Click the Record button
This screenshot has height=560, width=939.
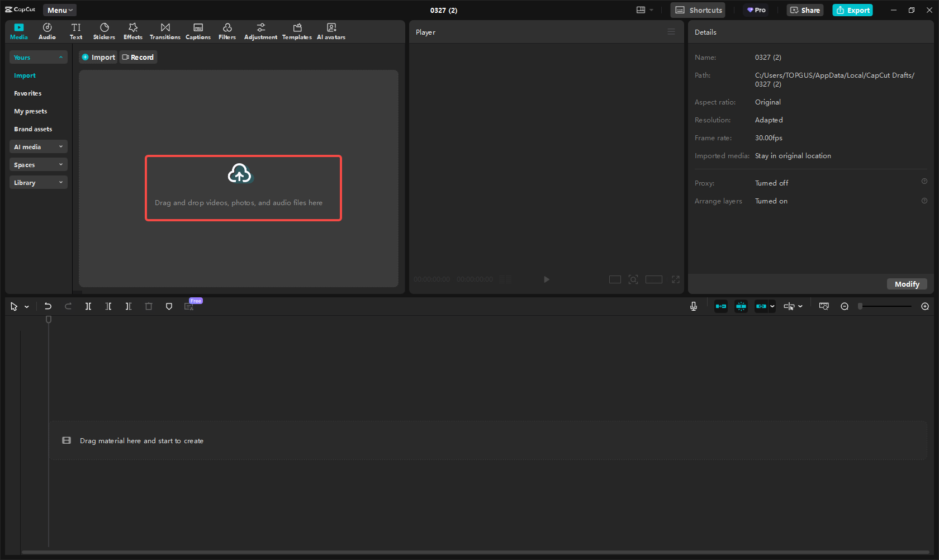pos(138,57)
